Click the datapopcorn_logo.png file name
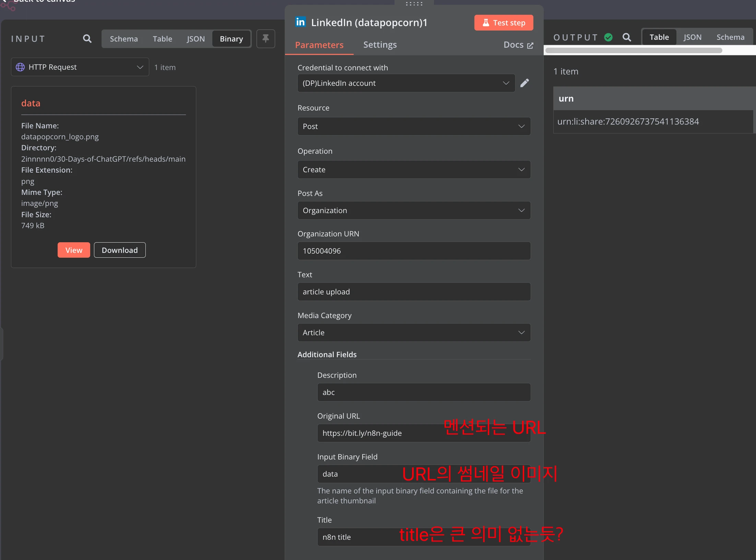756x560 pixels. click(x=60, y=137)
